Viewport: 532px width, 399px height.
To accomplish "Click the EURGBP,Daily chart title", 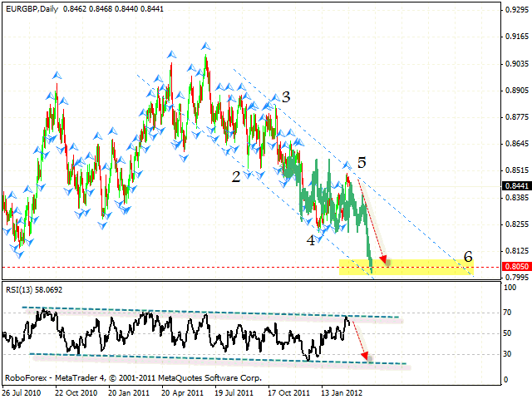I will (x=32, y=7).
